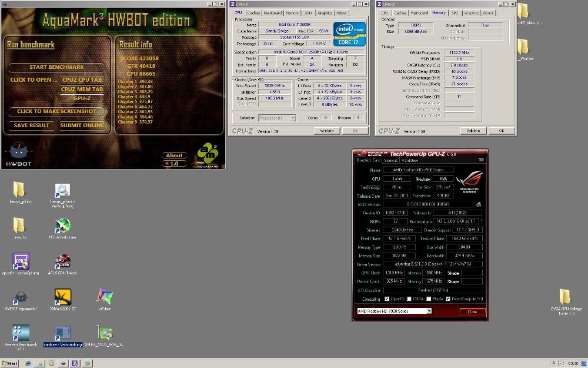This screenshot has height=368, width=588.
Task: Open Windows Media Player quick launch icon
Action: point(51,363)
